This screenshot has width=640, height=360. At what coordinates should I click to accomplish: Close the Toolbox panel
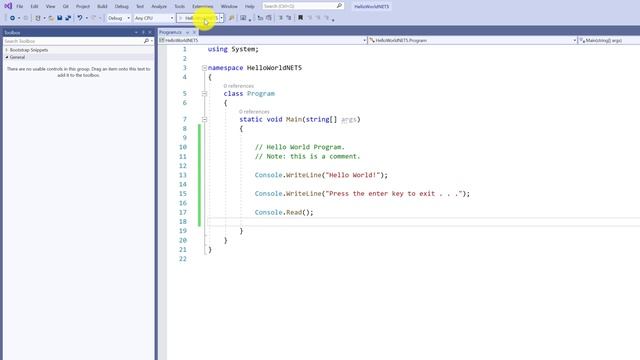[x=150, y=32]
